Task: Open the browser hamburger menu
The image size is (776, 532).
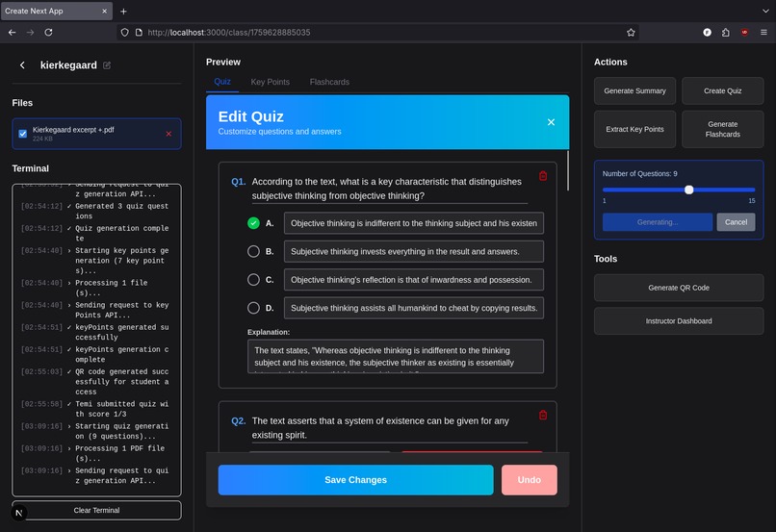Action: (x=763, y=32)
